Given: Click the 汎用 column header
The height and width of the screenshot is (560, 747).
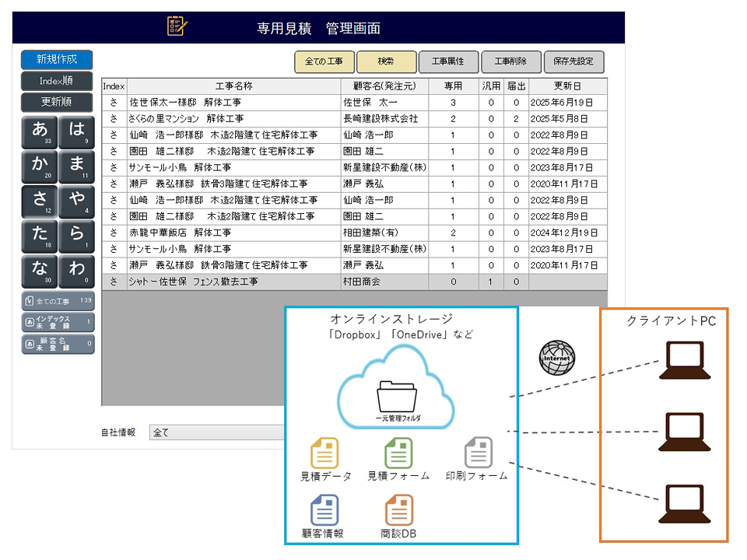Looking at the screenshot, I should (491, 86).
